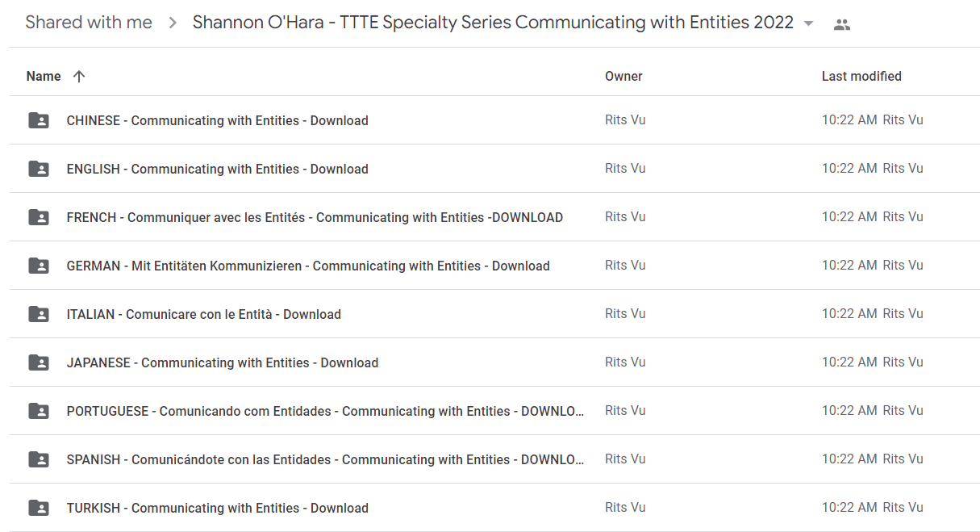Select GERMAN - Mit Entitäten Kommunizieren folder name
Viewport: 980px width, 532px height.
308,266
